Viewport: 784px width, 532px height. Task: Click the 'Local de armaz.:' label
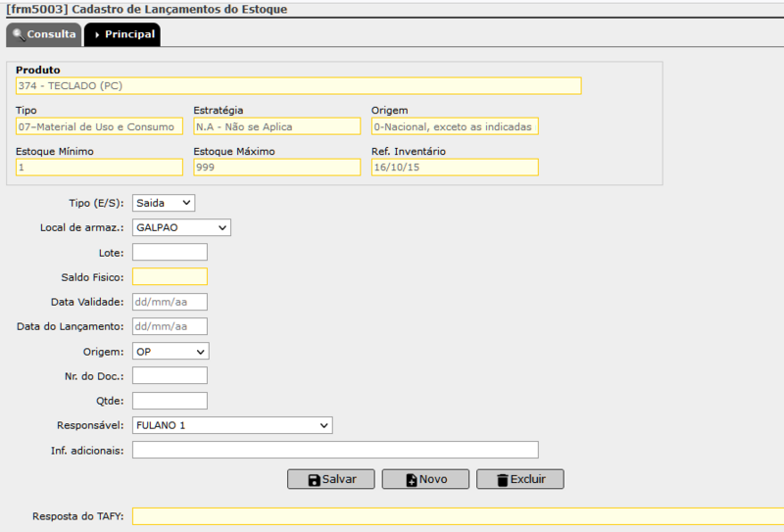point(82,227)
